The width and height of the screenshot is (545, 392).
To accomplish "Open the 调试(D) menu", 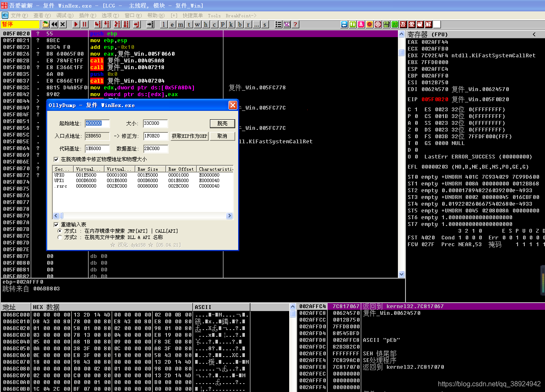I will 64,16.
